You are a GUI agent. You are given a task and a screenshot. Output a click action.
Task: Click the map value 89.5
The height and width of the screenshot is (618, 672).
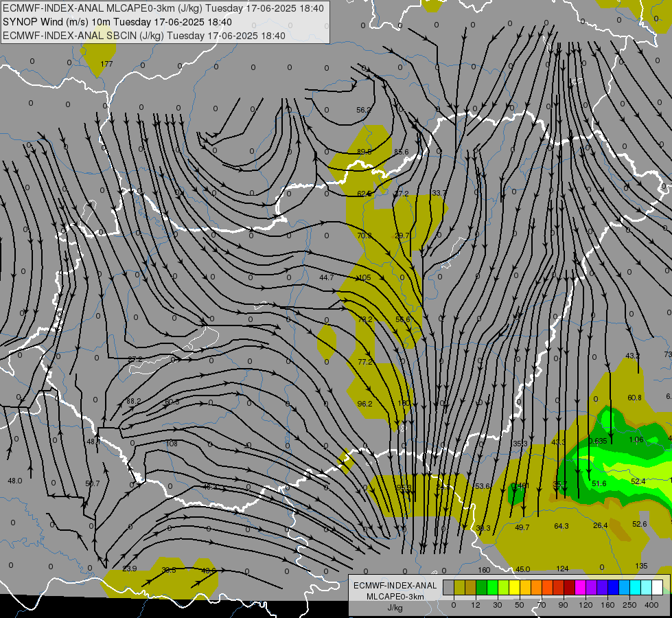click(364, 151)
